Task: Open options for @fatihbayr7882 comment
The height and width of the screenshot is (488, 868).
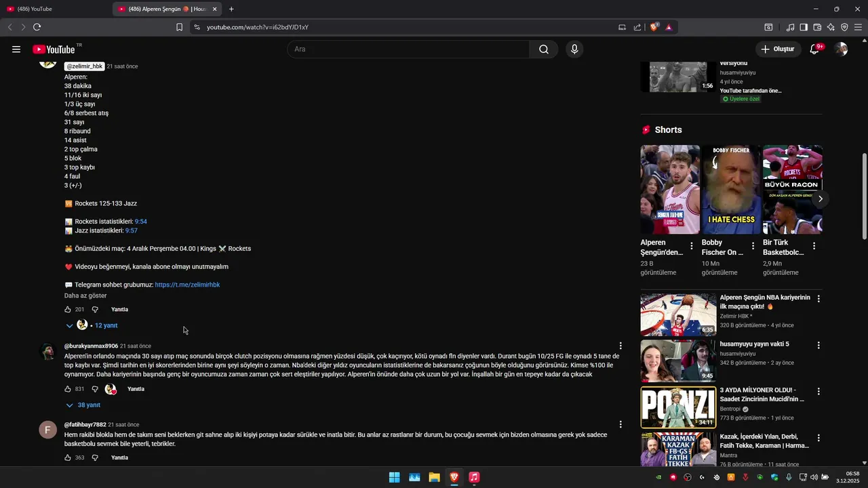Action: pos(620,424)
